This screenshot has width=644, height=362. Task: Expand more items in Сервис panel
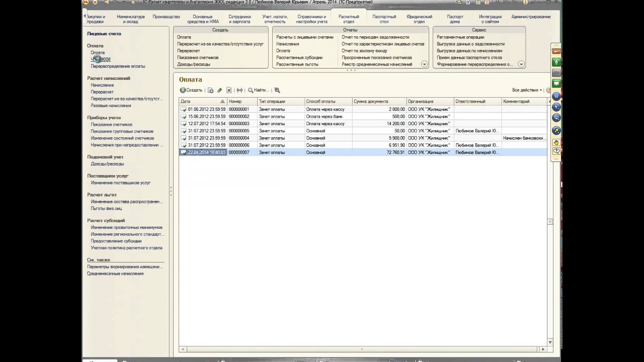[x=521, y=64]
